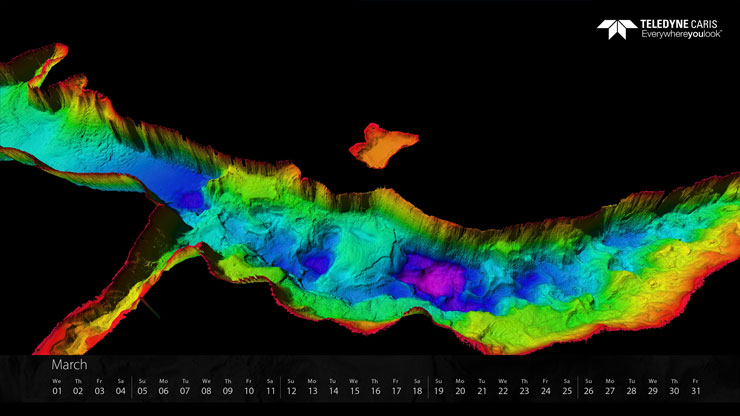Select date 30 on the calendar
Viewport: 740px width, 416px height.
pos(674,391)
